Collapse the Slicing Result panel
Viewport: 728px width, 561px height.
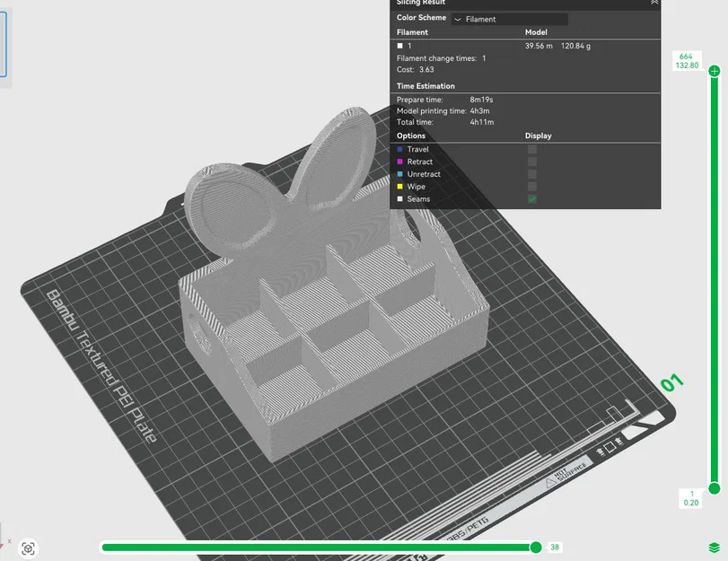pos(654,3)
